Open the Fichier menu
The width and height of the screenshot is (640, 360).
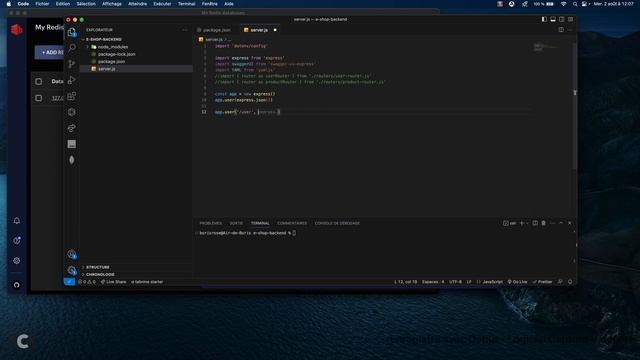(x=42, y=4)
